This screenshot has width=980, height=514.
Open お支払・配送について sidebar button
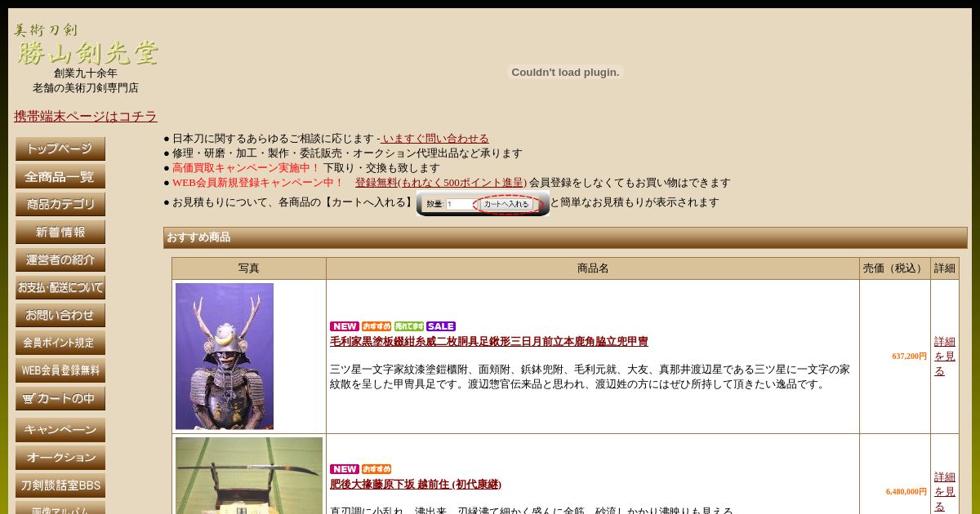click(60, 288)
